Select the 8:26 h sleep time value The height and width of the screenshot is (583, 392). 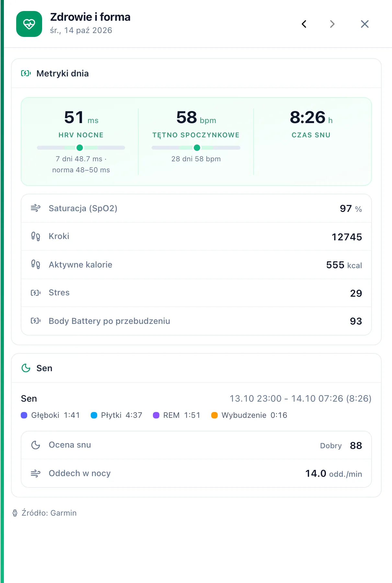311,117
